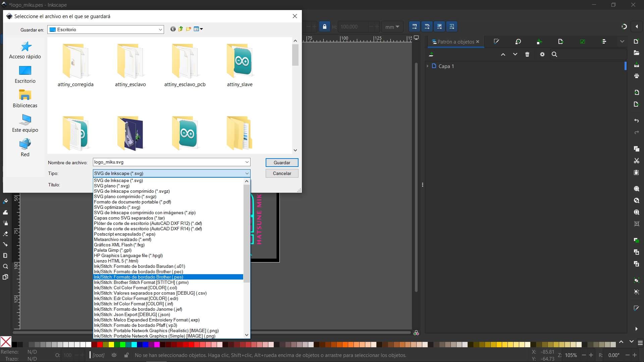The image size is (644, 362).
Task: Close the Patrón a objetos tab
Action: pos(478,42)
